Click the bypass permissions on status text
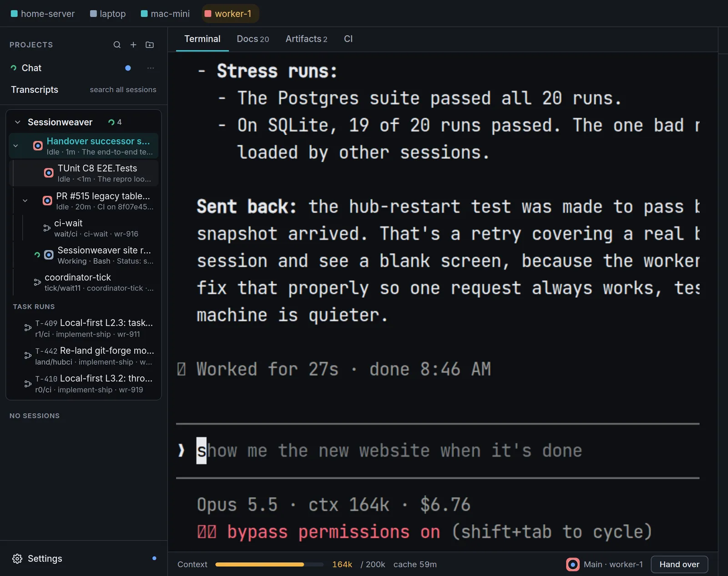The height and width of the screenshot is (576, 728). pyautogui.click(x=334, y=532)
